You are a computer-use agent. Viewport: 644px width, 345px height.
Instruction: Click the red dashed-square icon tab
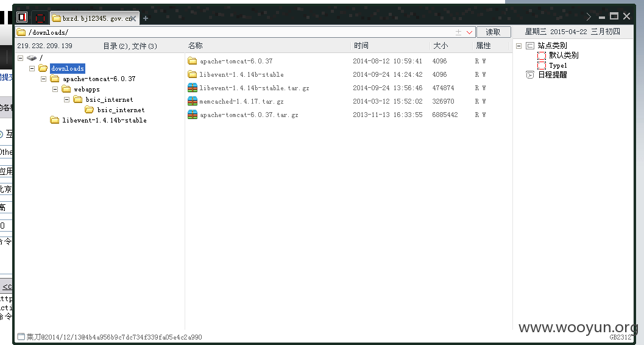point(40,18)
